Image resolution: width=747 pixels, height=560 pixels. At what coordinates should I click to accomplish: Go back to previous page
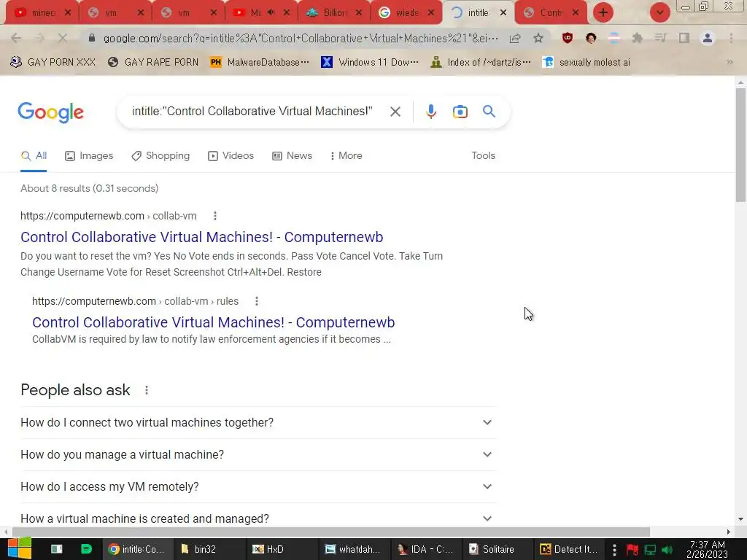(16, 38)
